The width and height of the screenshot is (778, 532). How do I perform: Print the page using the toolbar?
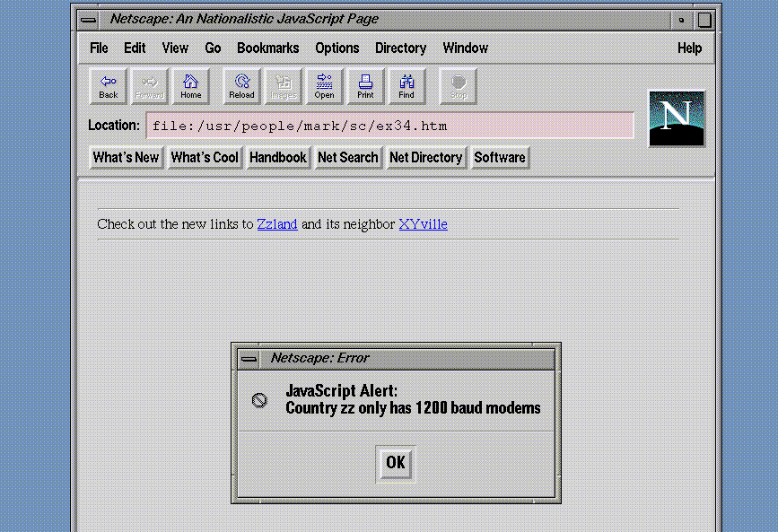tap(365, 86)
